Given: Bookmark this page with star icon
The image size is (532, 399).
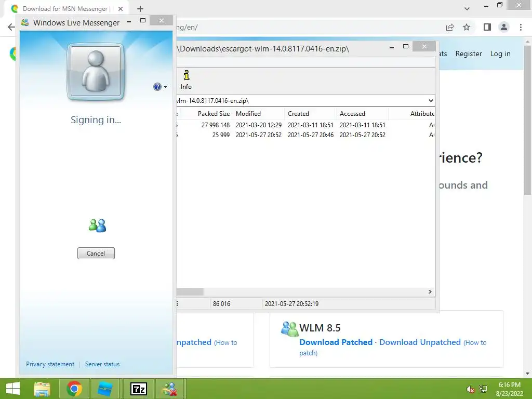Looking at the screenshot, I should [467, 28].
